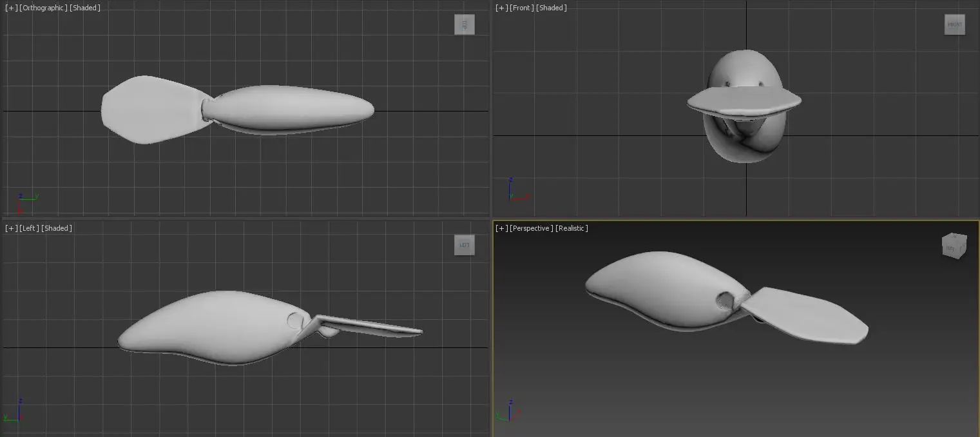This screenshot has width=980, height=437.
Task: Select the lure body in Perspective viewport
Action: point(657,284)
